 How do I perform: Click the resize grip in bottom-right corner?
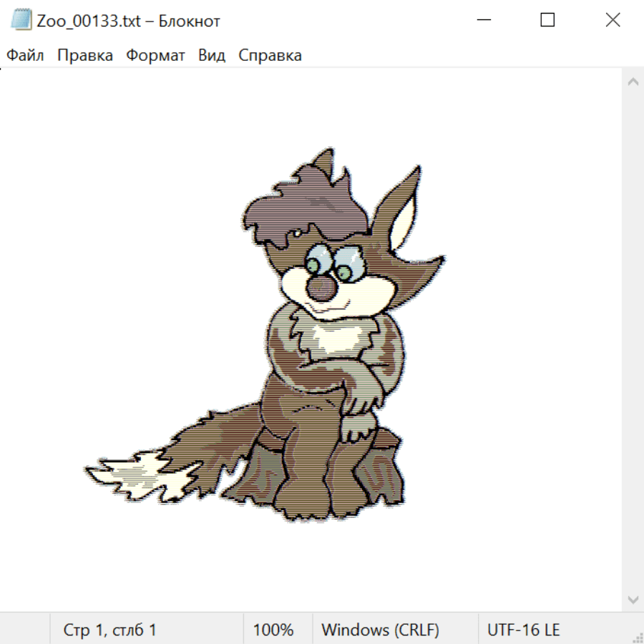pyautogui.click(x=638, y=638)
